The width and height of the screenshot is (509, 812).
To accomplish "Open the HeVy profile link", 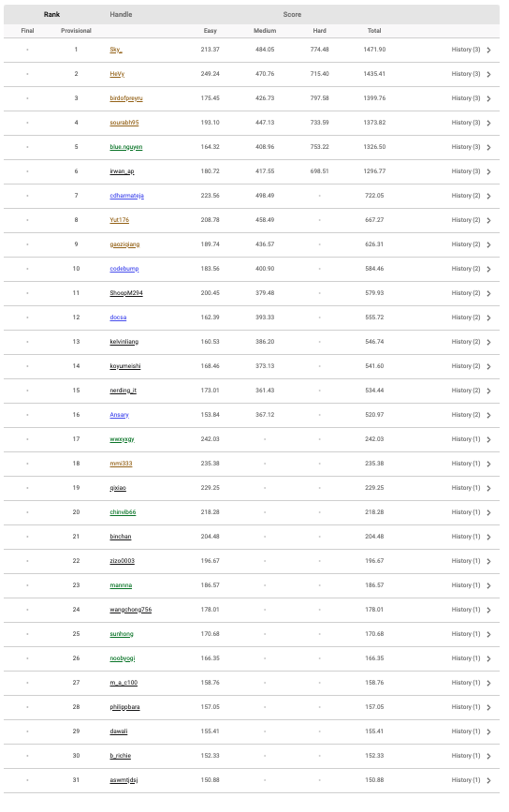I will (117, 74).
